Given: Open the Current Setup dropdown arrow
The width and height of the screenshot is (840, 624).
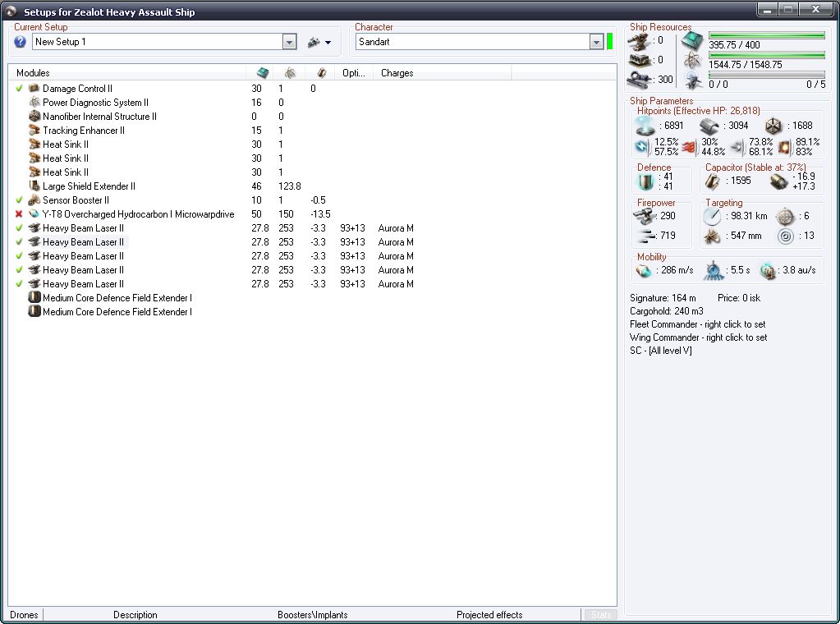Looking at the screenshot, I should [289, 42].
